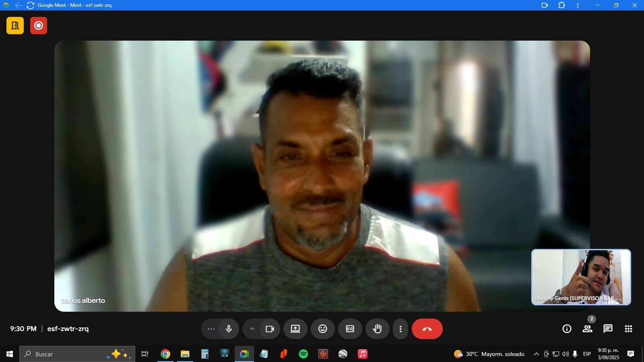644x362 pixels.
Task: Open more options vertical dots menu
Action: click(x=400, y=329)
